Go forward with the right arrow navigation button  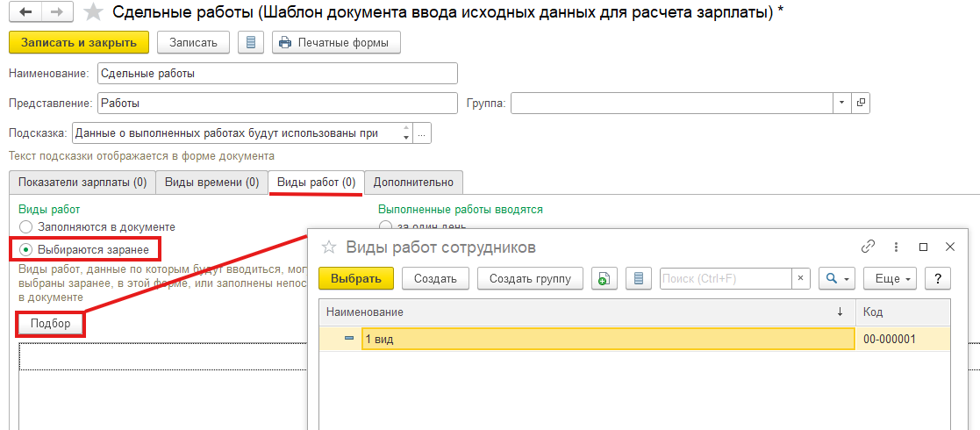click(x=55, y=12)
